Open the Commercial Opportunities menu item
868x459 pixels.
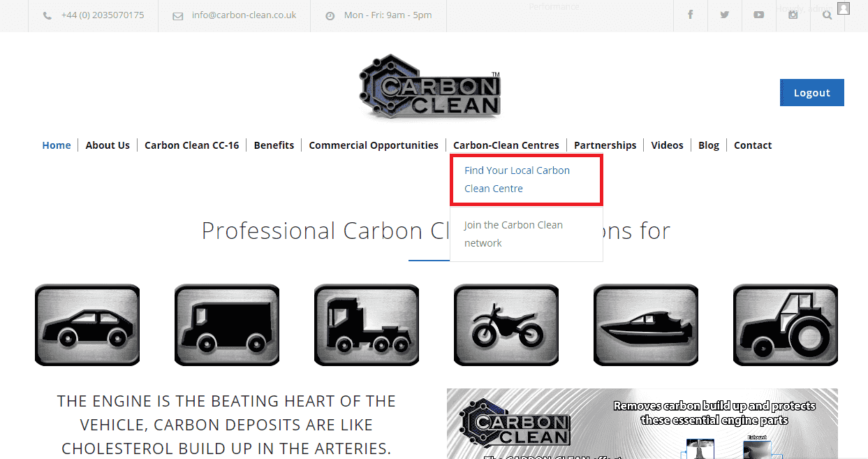374,145
